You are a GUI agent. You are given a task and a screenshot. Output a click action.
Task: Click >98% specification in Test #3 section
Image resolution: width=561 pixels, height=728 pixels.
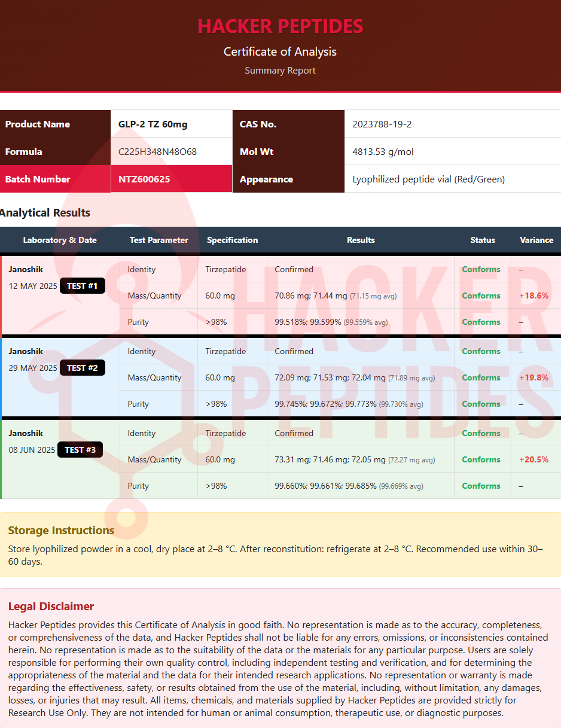pyautogui.click(x=216, y=486)
